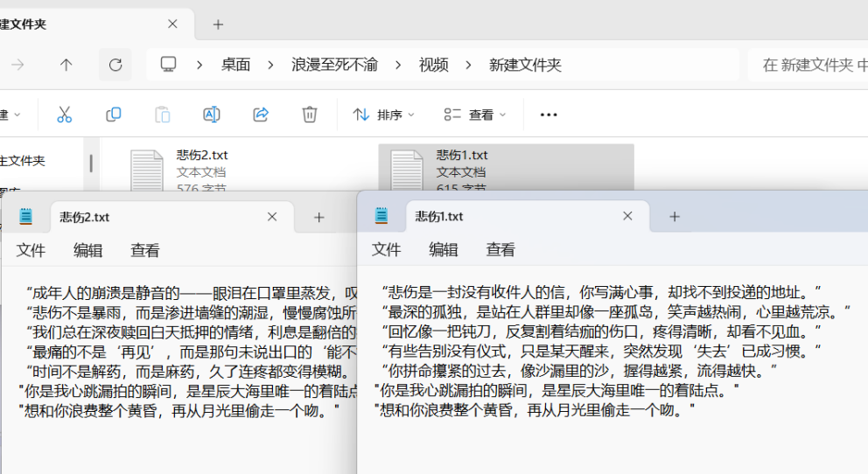Select 浪漫至死不渝 in the address breadcrumb
Viewport: 868px width, 474px height.
(334, 66)
